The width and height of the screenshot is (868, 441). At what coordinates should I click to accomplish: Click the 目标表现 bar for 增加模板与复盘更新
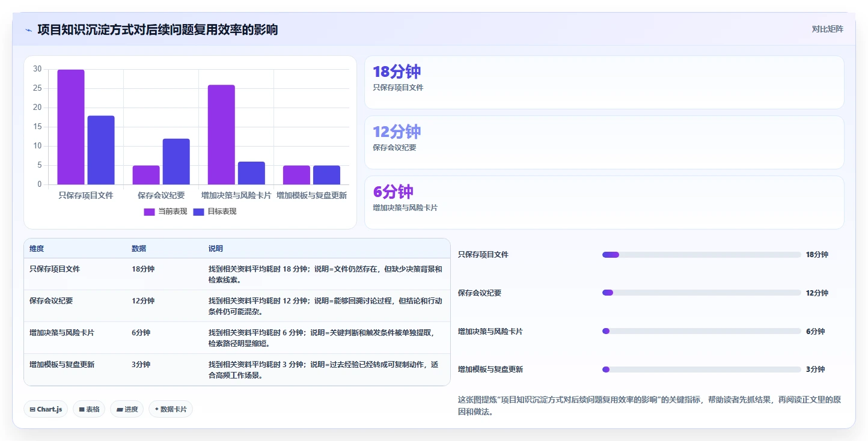click(x=326, y=175)
